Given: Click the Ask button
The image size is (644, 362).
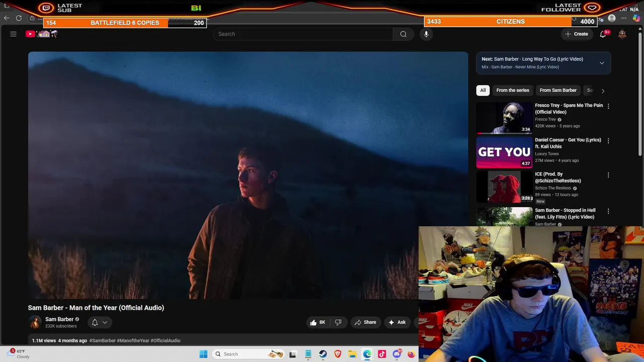Looking at the screenshot, I should [x=397, y=322].
